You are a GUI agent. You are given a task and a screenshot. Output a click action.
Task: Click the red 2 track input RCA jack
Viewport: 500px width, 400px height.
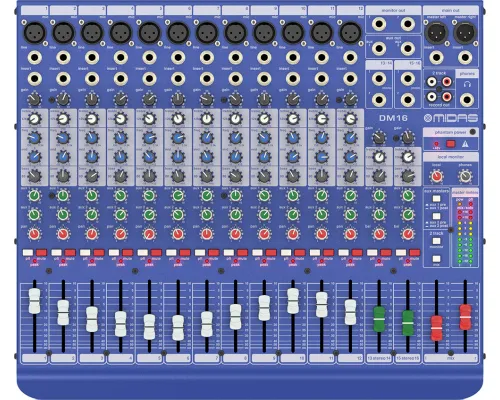(x=447, y=81)
